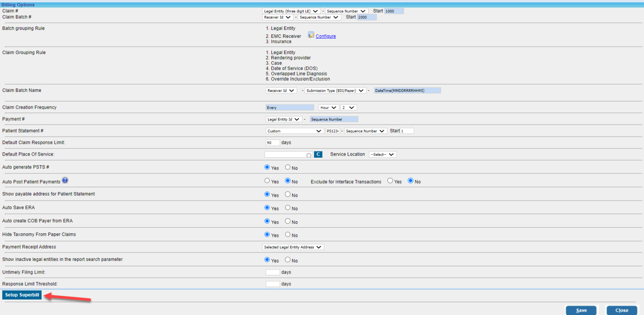
Task: Click the blue C clear icon
Action: pos(318,154)
